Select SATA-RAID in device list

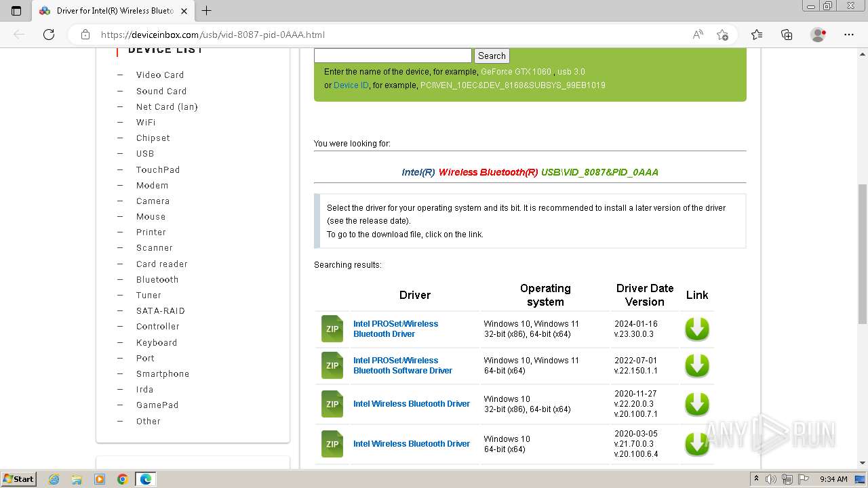tap(161, 311)
